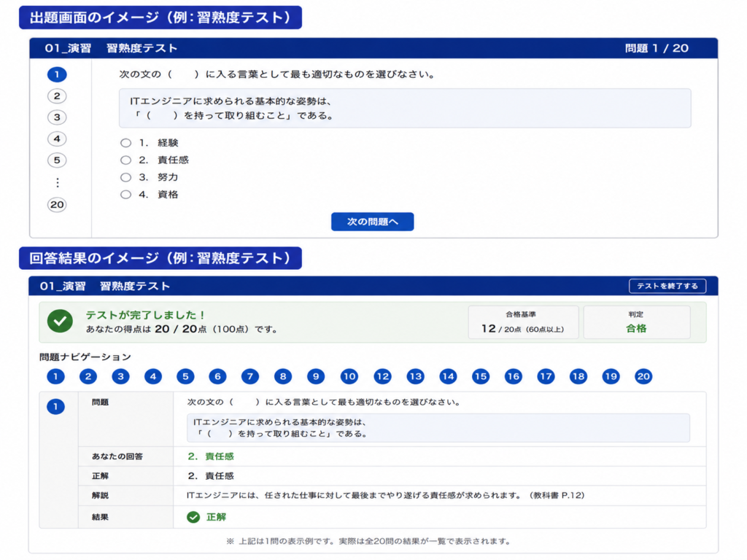
Task: Jump to question 2 in the exam sidebar
Action: 57,96
